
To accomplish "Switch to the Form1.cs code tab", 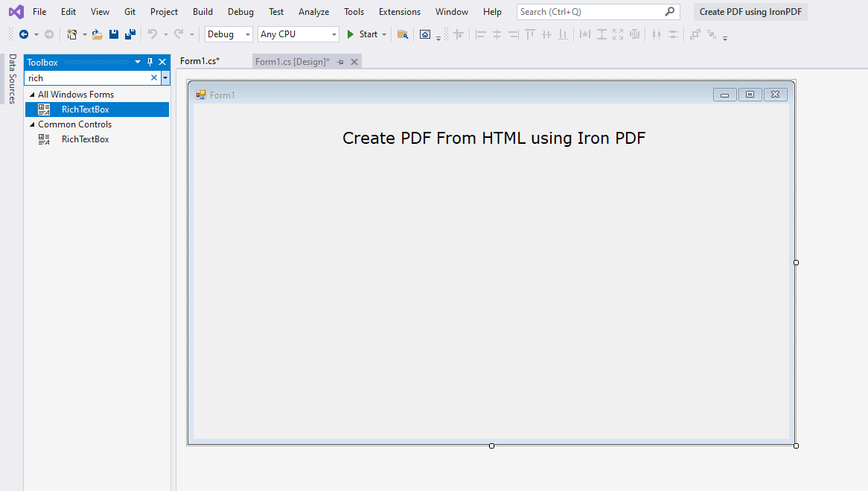I will coord(200,61).
